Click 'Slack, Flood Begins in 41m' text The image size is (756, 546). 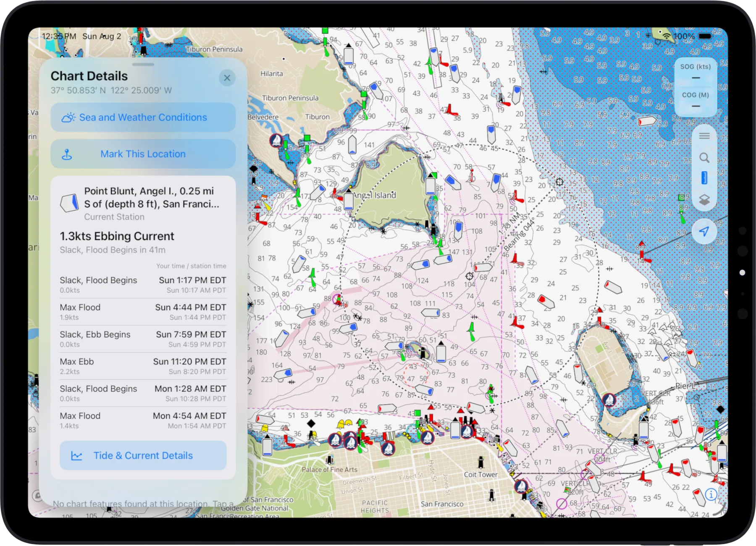(113, 250)
